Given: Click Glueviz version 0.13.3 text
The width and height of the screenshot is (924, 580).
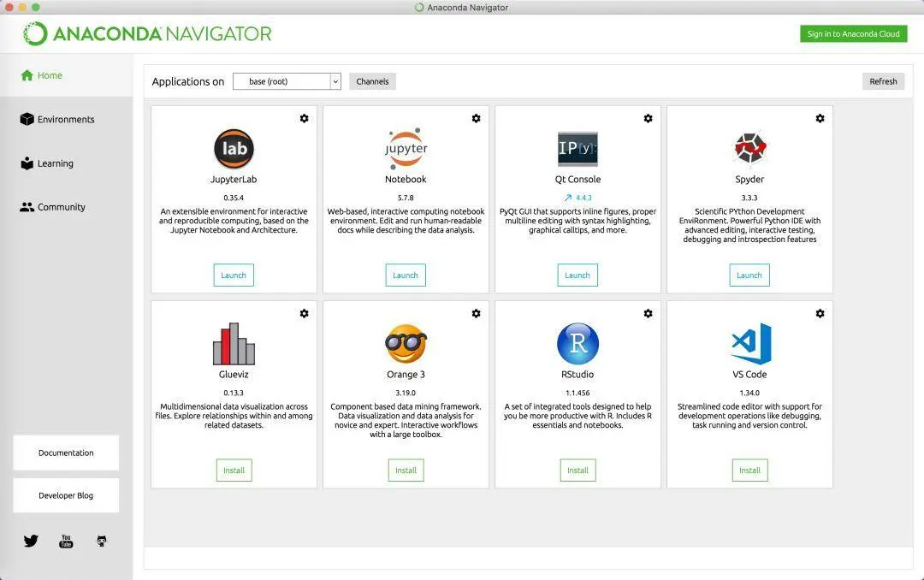Looking at the screenshot, I should coord(234,393).
